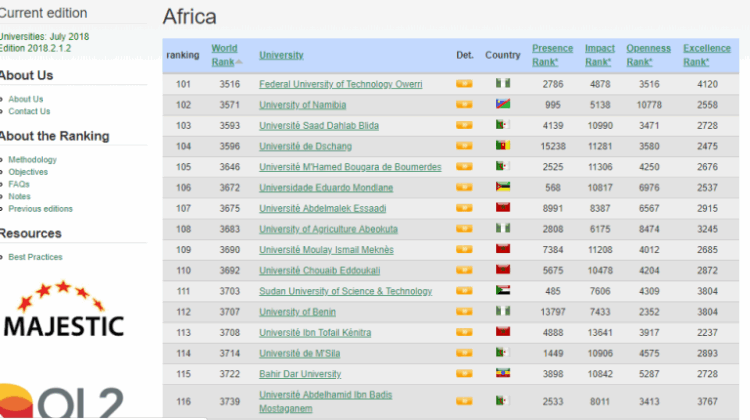Click the Morocco flag for Université Abdelmalek Essaadi
The height and width of the screenshot is (420, 750).
click(x=503, y=208)
